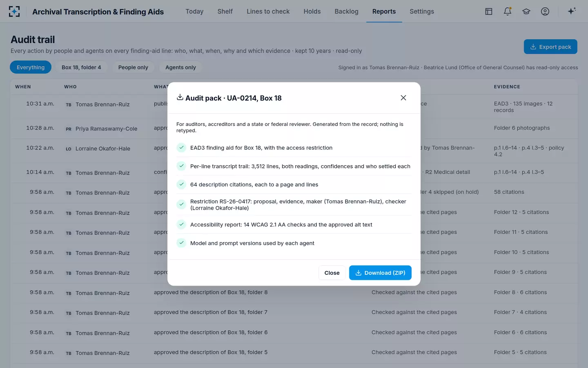
Task: Go to Lines to check tab
Action: [268, 11]
